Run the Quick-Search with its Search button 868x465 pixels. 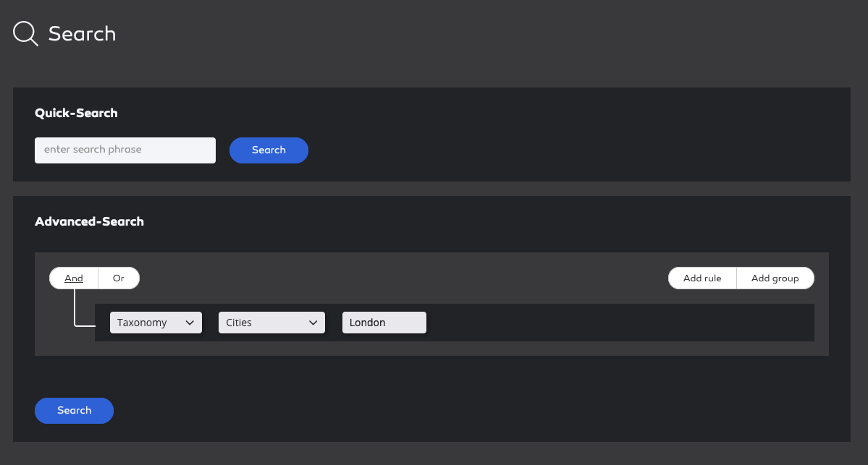(269, 150)
